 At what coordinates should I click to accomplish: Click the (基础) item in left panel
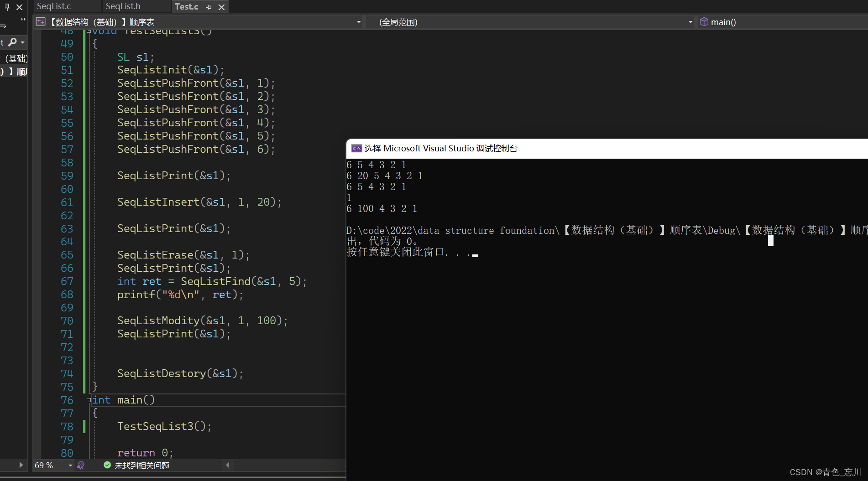(x=16, y=59)
